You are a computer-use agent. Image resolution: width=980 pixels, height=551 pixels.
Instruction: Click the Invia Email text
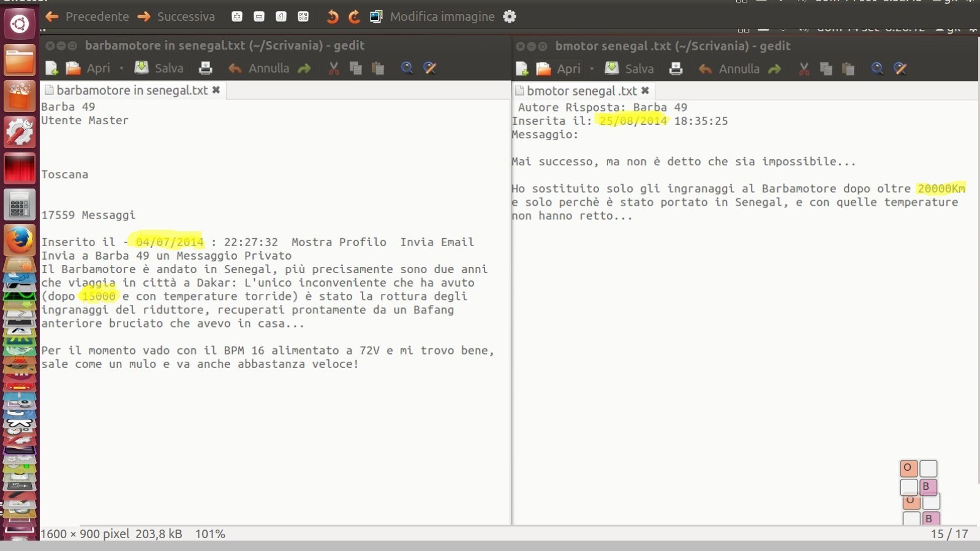(x=437, y=242)
